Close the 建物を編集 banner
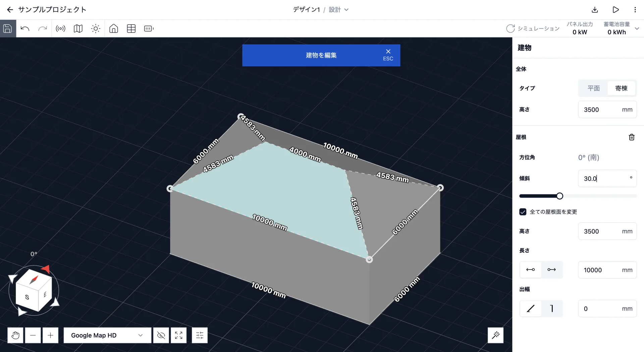Screen dimensions: 644x352 (x=388, y=54)
